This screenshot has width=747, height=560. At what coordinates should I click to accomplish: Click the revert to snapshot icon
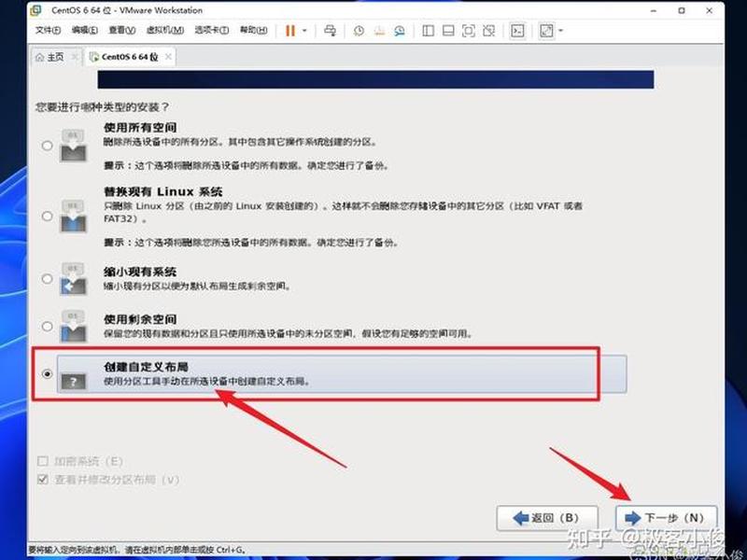coord(379,31)
